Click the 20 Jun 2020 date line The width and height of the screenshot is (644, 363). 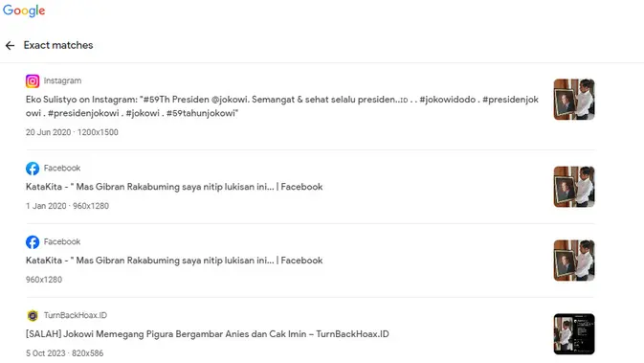(72, 132)
